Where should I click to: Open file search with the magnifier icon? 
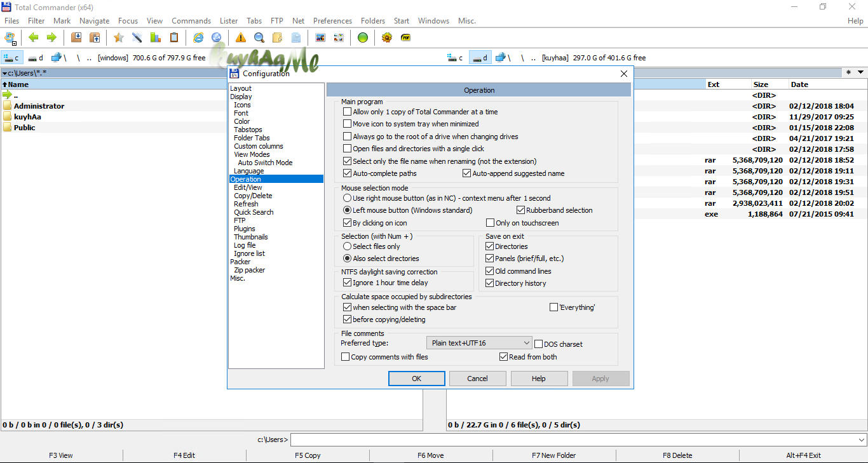(x=259, y=37)
